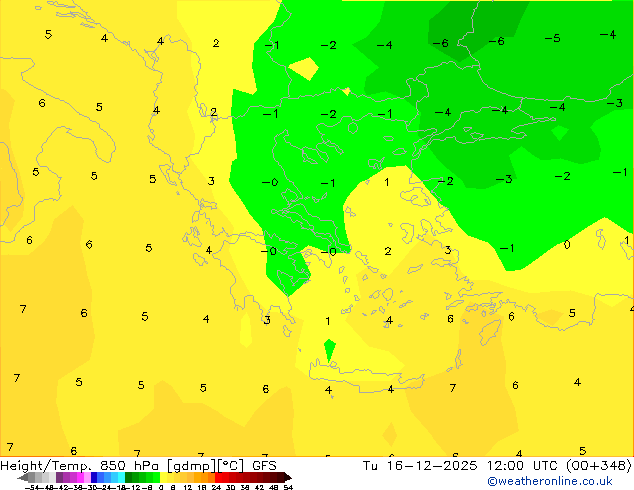The width and height of the screenshot is (634, 490).
Task: Click the gray left arrow end of the color scale
Action: (23, 478)
